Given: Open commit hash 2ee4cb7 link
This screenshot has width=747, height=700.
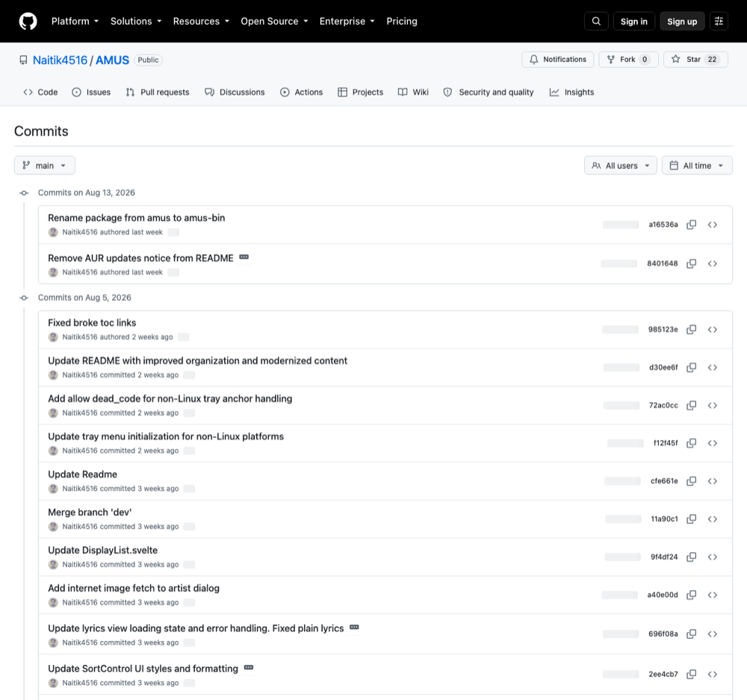Looking at the screenshot, I should click(663, 675).
